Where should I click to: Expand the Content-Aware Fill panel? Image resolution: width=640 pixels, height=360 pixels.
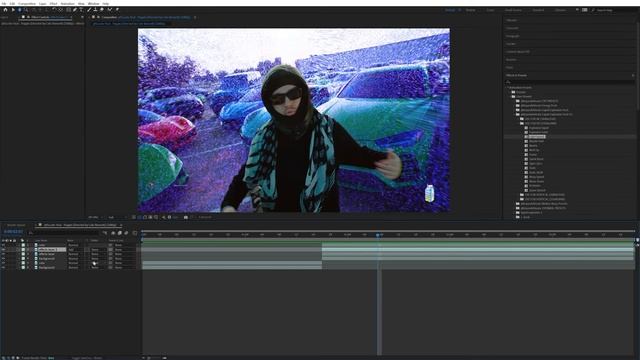[x=518, y=52]
